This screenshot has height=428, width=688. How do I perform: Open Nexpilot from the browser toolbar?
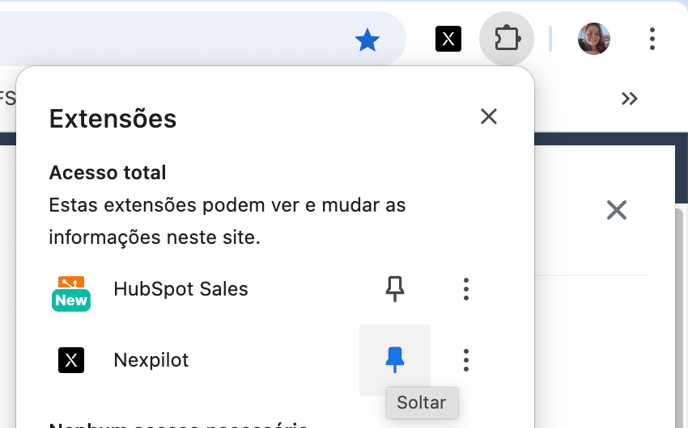coord(449,40)
